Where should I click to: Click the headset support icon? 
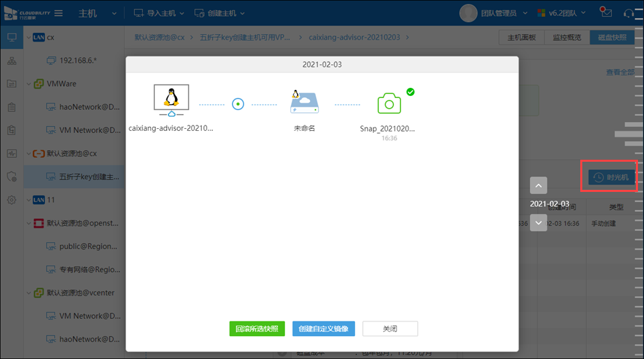629,13
